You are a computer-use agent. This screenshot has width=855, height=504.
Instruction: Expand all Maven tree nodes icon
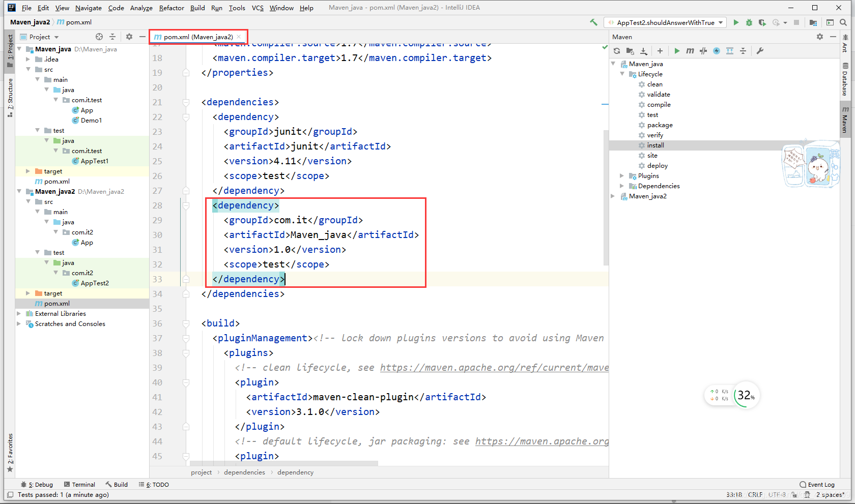pyautogui.click(x=730, y=51)
